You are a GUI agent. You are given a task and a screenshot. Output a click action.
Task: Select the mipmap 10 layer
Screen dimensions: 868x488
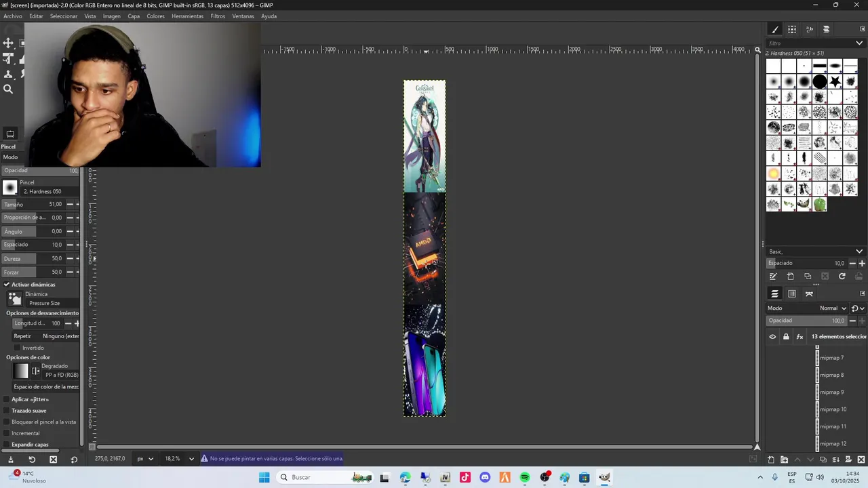[833, 409]
